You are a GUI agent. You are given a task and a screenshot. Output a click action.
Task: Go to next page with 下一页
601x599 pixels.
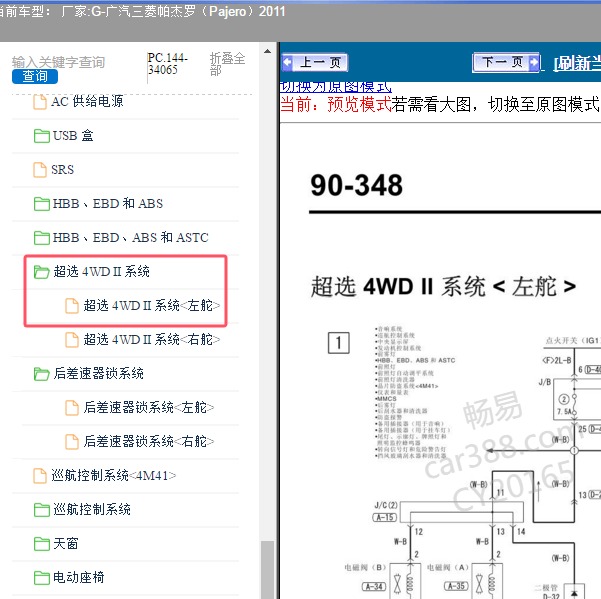506,62
